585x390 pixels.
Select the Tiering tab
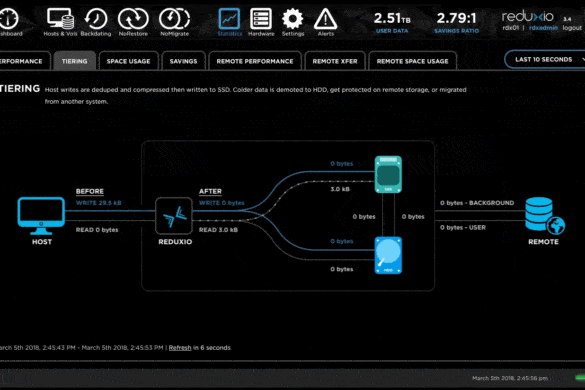pos(75,61)
